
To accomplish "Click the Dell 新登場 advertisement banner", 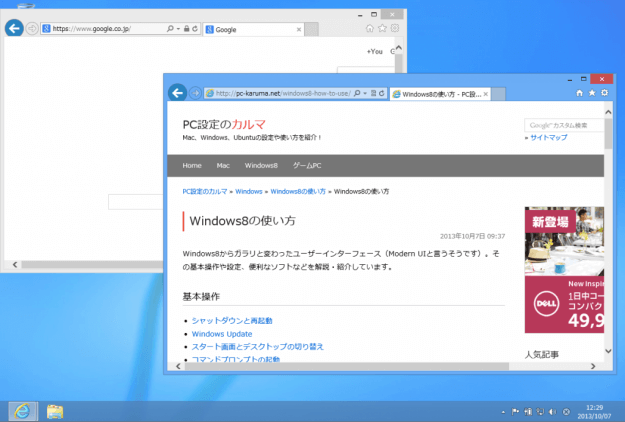I will point(564,270).
